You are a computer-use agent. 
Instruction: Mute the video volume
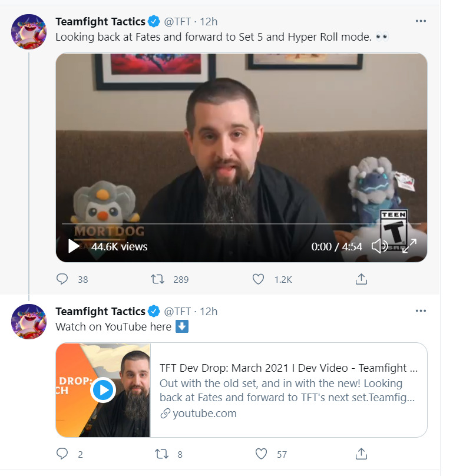point(380,246)
